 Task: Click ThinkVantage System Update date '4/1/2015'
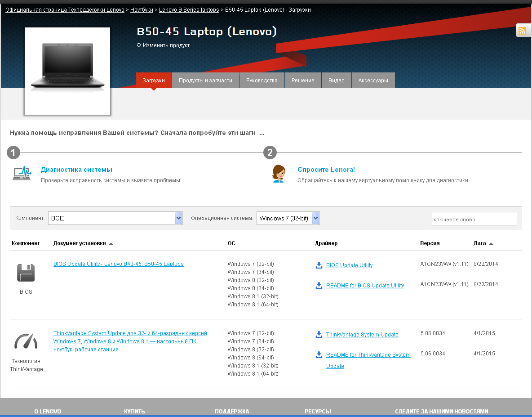[484, 333]
